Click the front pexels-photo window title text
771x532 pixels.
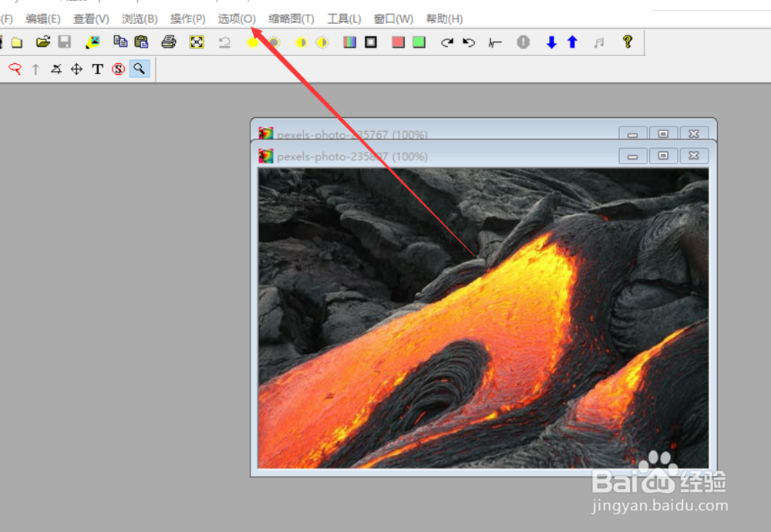pyautogui.click(x=352, y=157)
